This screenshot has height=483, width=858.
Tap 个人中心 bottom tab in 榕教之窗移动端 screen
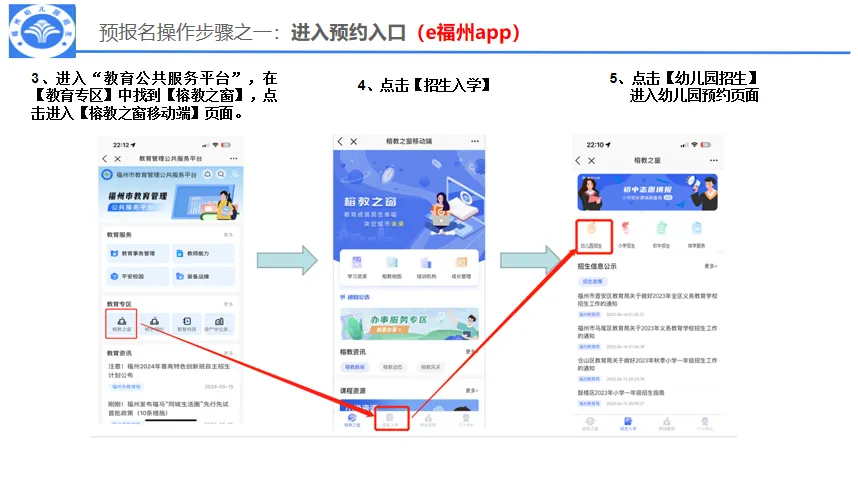tap(466, 420)
